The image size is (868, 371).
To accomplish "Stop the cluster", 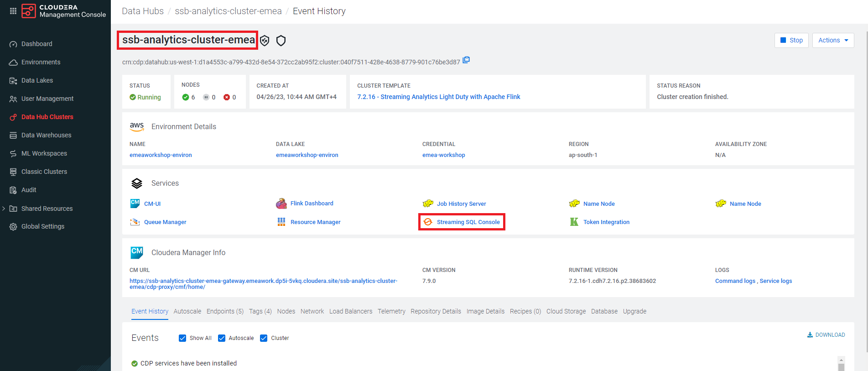I will (x=791, y=40).
